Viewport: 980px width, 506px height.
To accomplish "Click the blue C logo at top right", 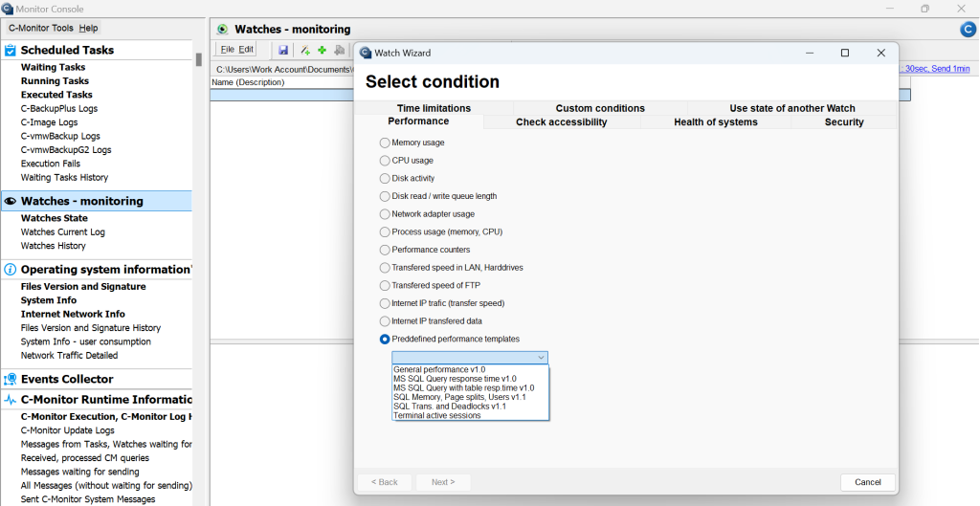I will (968, 30).
